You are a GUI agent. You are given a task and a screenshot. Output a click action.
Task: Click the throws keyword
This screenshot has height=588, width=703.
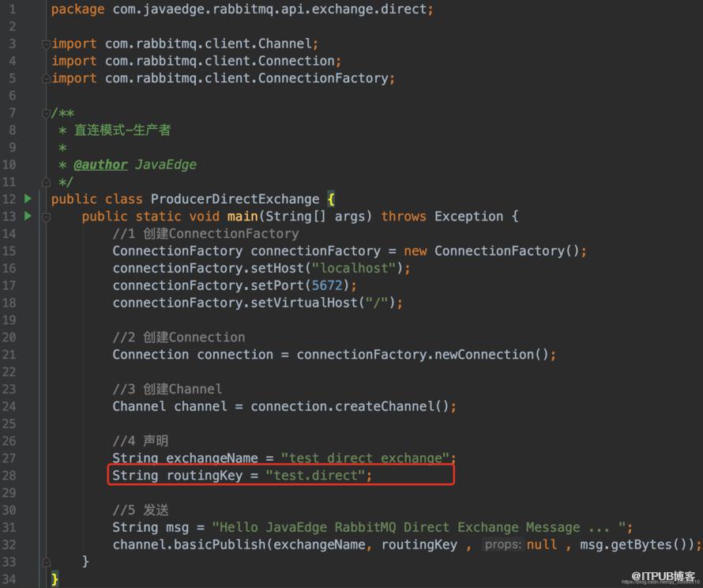click(404, 217)
